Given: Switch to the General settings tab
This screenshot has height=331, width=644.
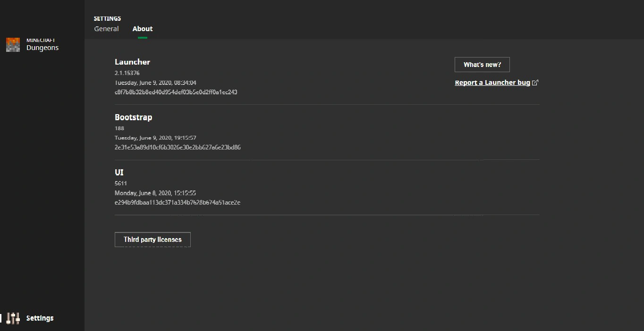Looking at the screenshot, I should [x=106, y=29].
